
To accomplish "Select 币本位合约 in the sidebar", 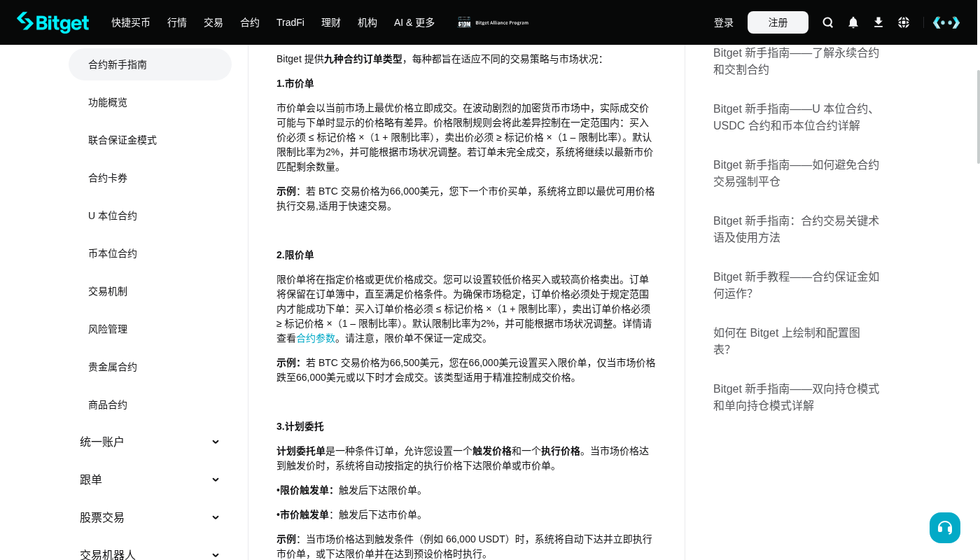I will 150,253.
